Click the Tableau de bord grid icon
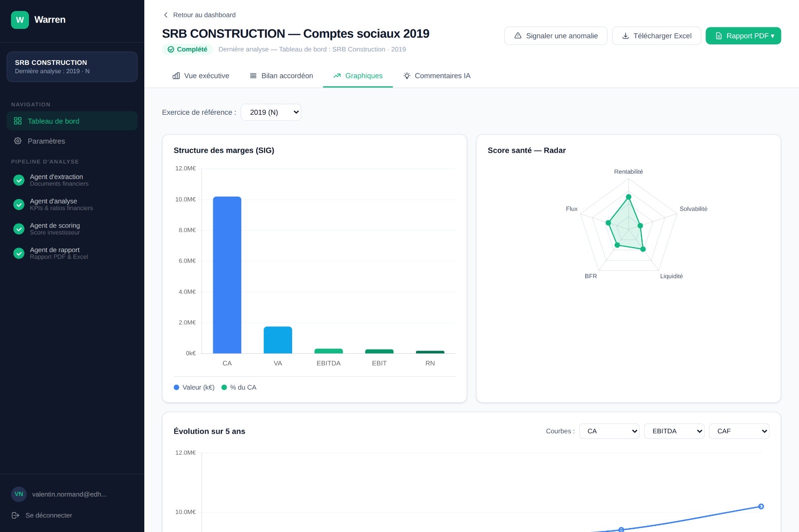Viewport: 799px width, 532px height. click(x=18, y=121)
